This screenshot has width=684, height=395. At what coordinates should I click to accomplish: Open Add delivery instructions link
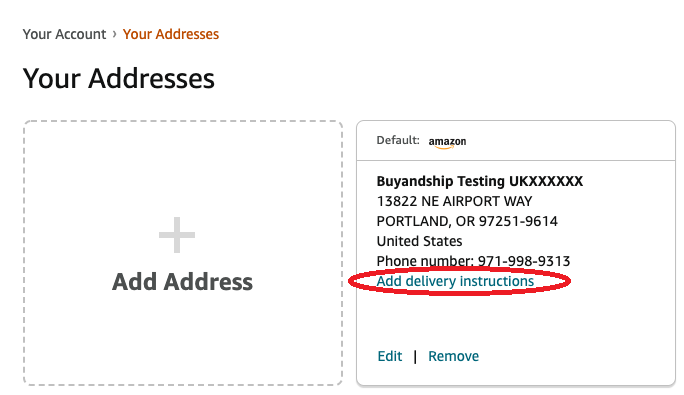[x=455, y=281]
